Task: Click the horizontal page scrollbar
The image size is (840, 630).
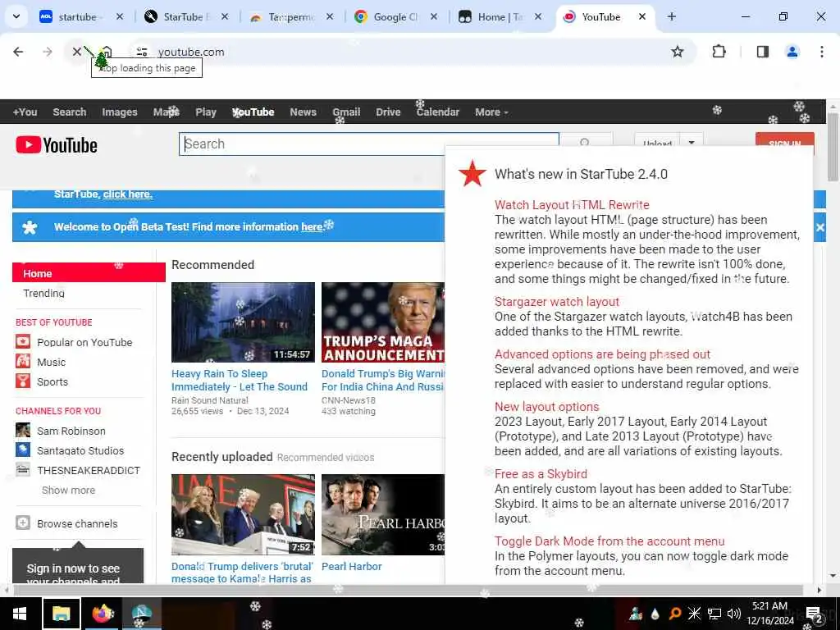Action: (407, 590)
